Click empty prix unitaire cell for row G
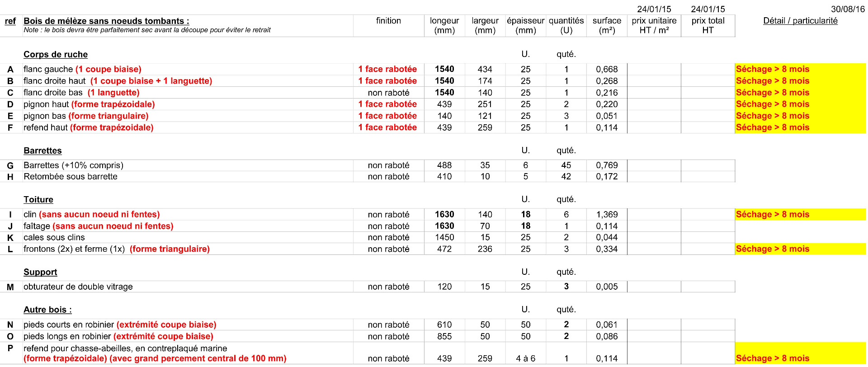The image size is (868, 367). tap(654, 165)
